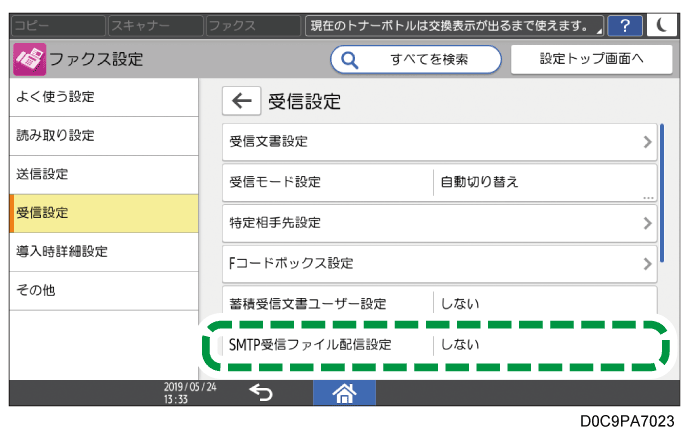Open 受信文書設定 row

[x=439, y=142]
